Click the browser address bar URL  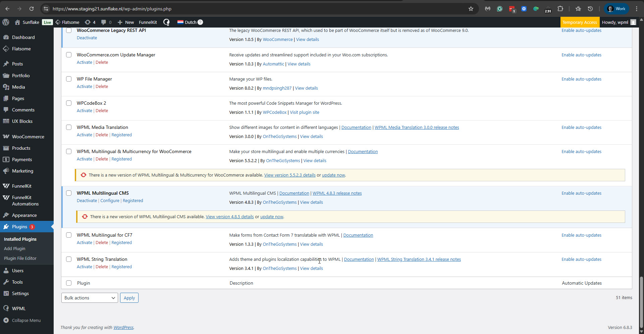112,9
